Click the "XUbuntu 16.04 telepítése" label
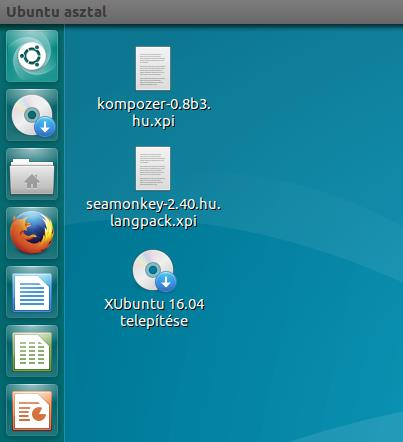The height and width of the screenshot is (442, 403). 154,312
